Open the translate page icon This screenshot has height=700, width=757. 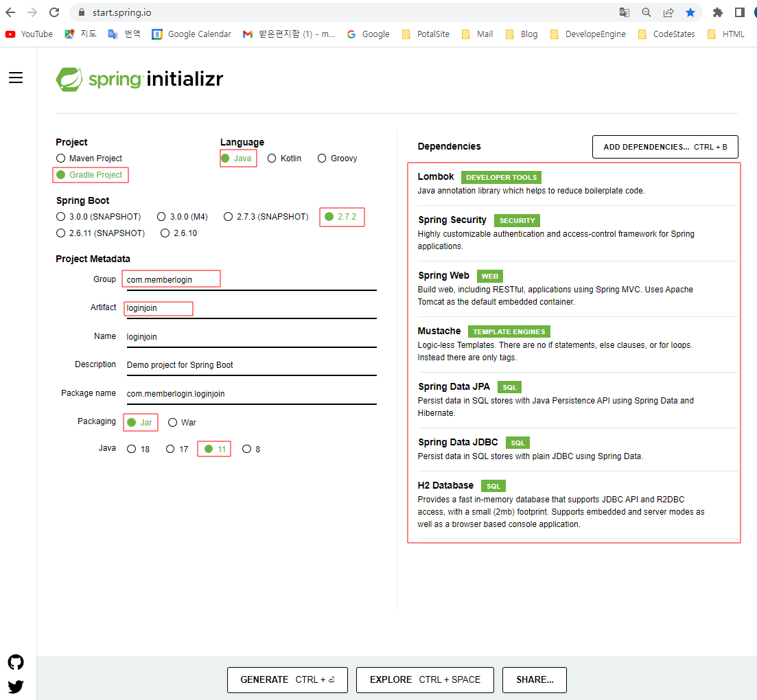click(x=625, y=12)
